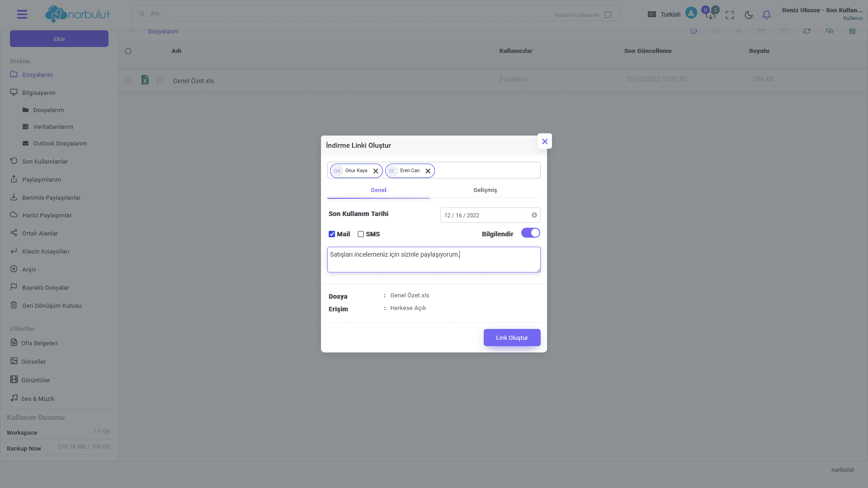Toggle dark mode moon icon
868x488 pixels.
pyautogui.click(x=749, y=15)
